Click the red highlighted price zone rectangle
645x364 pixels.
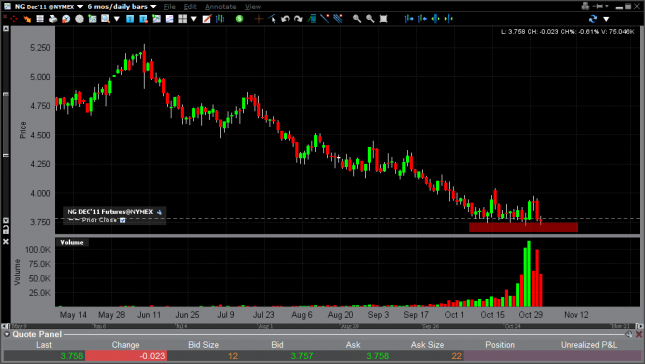click(523, 227)
